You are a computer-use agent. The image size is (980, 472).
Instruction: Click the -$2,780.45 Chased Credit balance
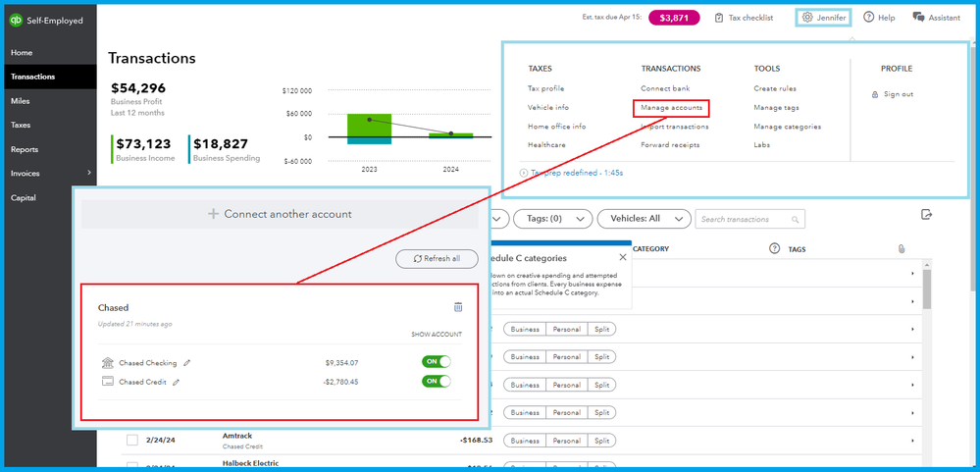point(341,382)
